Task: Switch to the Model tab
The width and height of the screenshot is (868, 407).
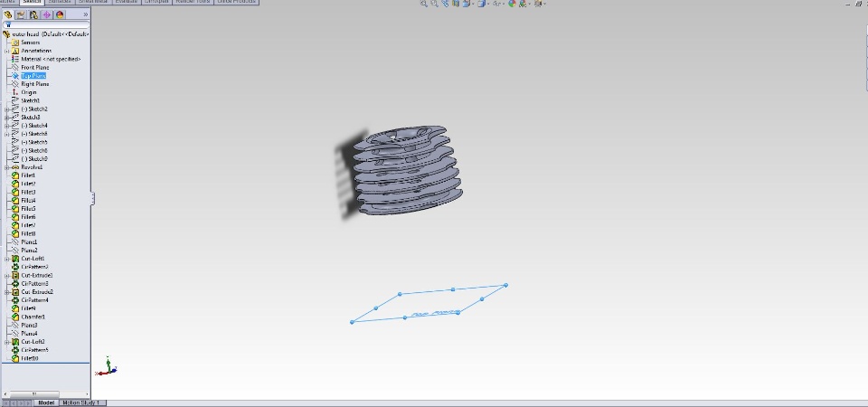Action: click(x=46, y=402)
